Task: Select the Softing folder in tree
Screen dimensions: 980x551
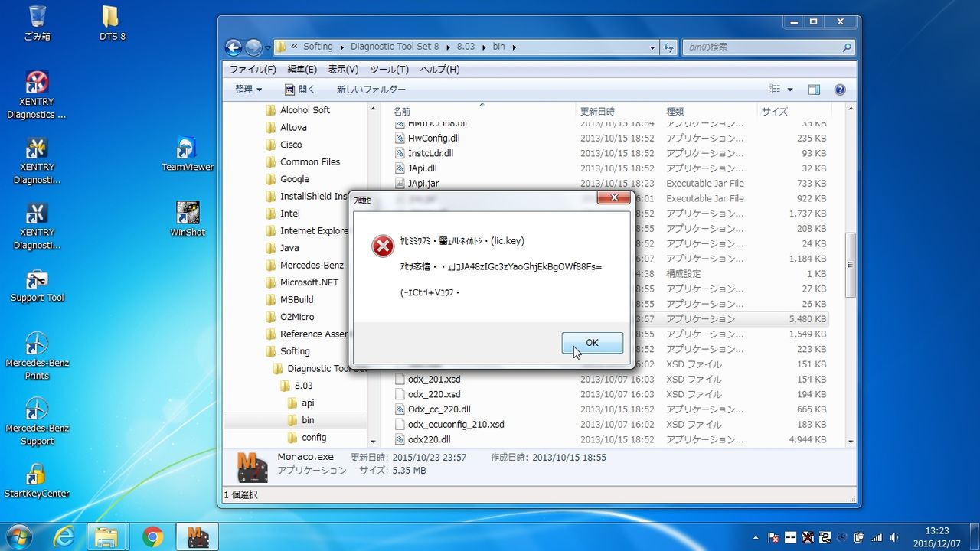Action: coord(295,351)
